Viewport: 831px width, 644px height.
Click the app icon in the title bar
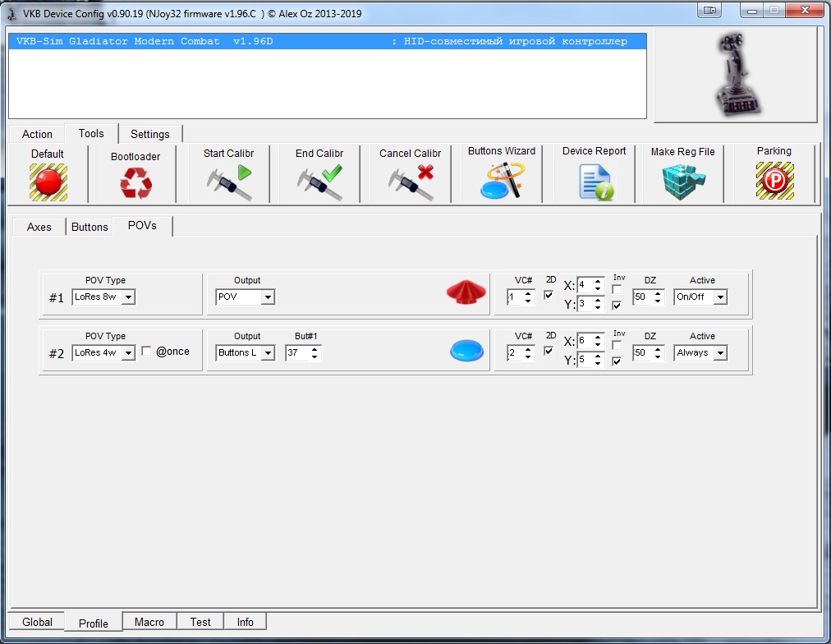pos(11,14)
